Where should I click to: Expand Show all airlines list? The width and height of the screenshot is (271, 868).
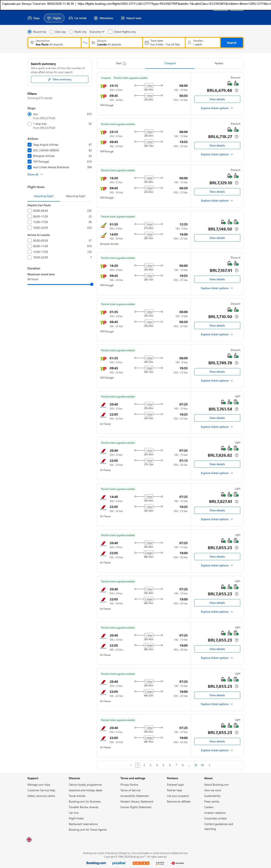point(35,175)
